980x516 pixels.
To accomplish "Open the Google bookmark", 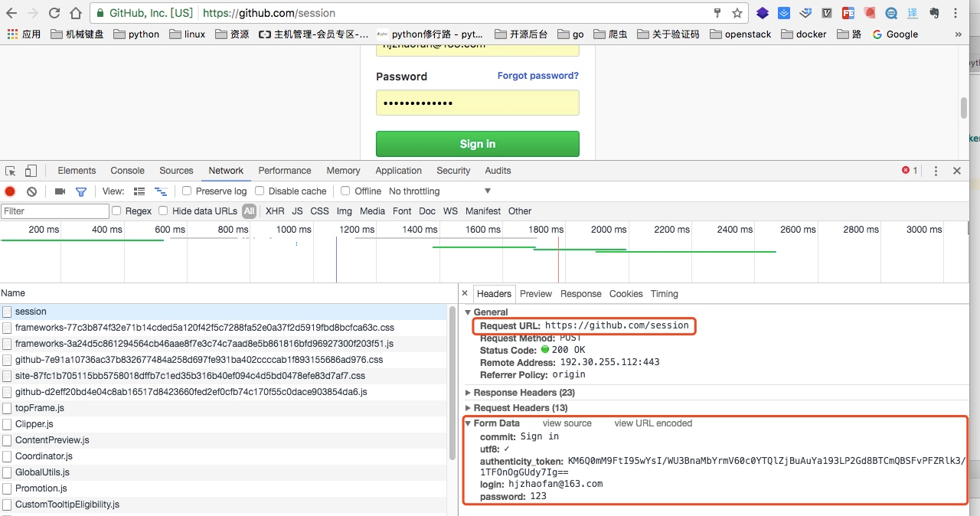I will point(896,34).
